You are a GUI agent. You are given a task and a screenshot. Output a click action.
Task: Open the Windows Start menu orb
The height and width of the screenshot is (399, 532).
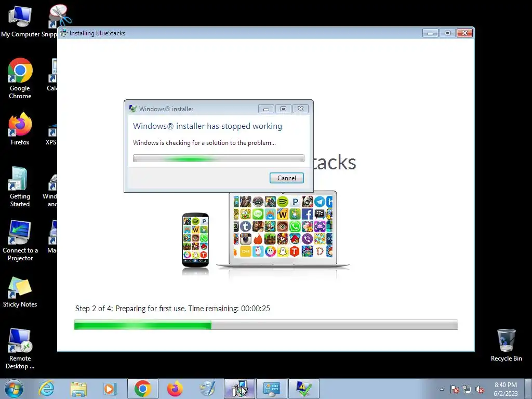click(14, 389)
